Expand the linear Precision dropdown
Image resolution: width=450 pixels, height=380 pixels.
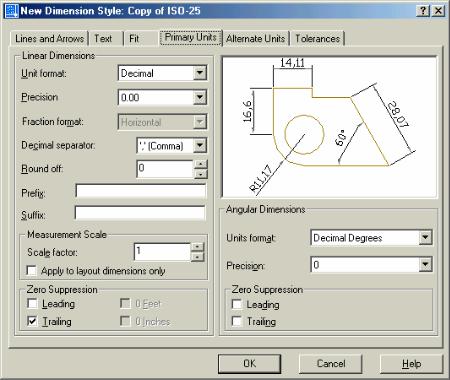click(x=200, y=97)
